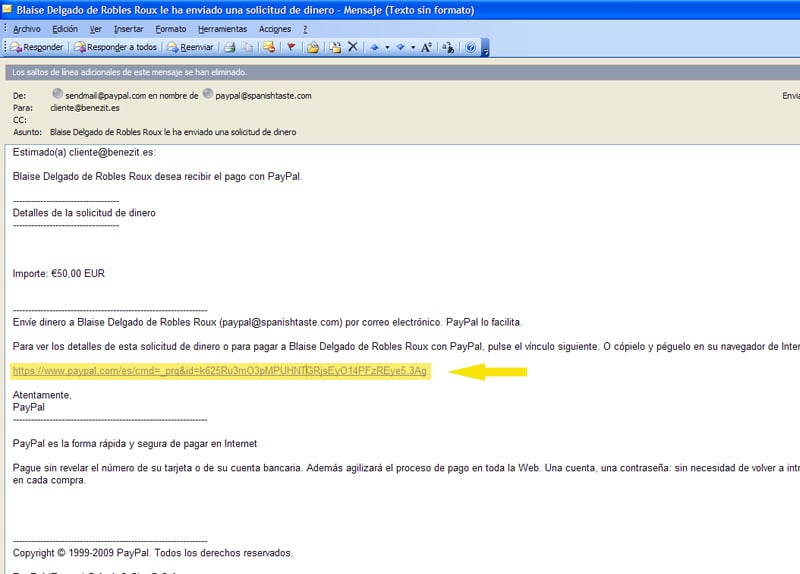
Task: Click the 'Detalles de la solicitud de dinero' heading
Action: (x=84, y=213)
